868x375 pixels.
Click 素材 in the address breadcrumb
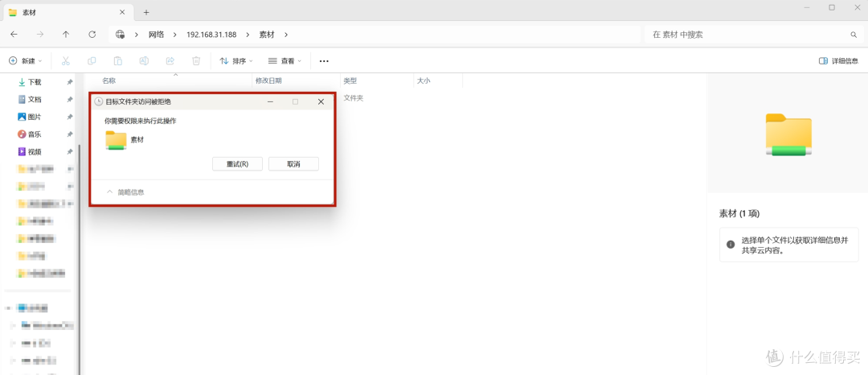[x=267, y=35]
